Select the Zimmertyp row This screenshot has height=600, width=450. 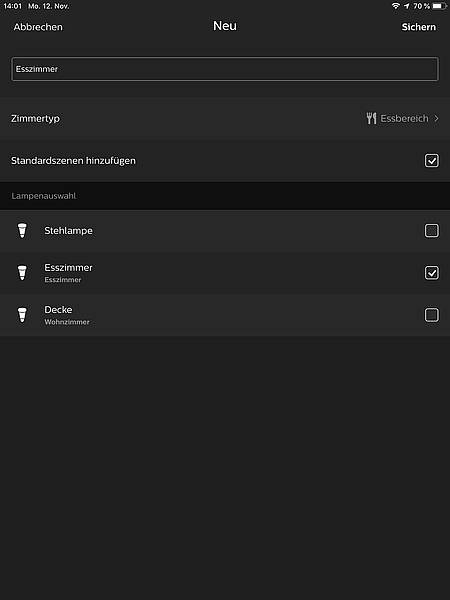[225, 119]
